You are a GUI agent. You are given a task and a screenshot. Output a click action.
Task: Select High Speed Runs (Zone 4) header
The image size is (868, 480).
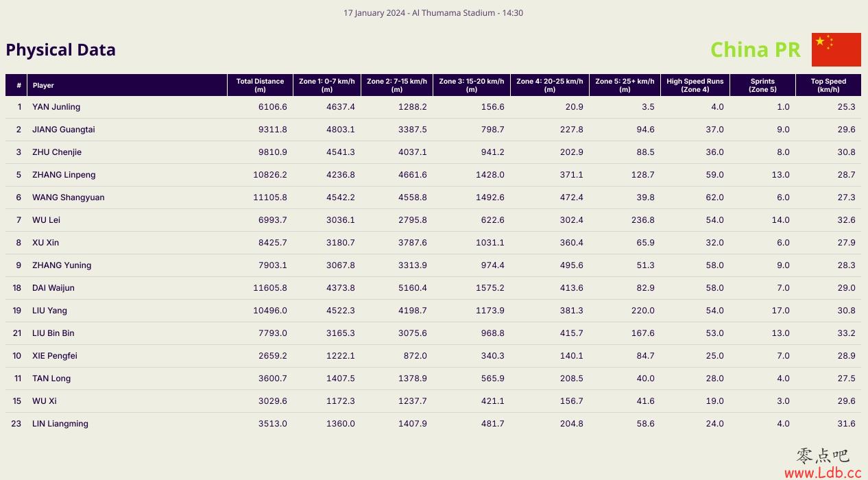(695, 85)
